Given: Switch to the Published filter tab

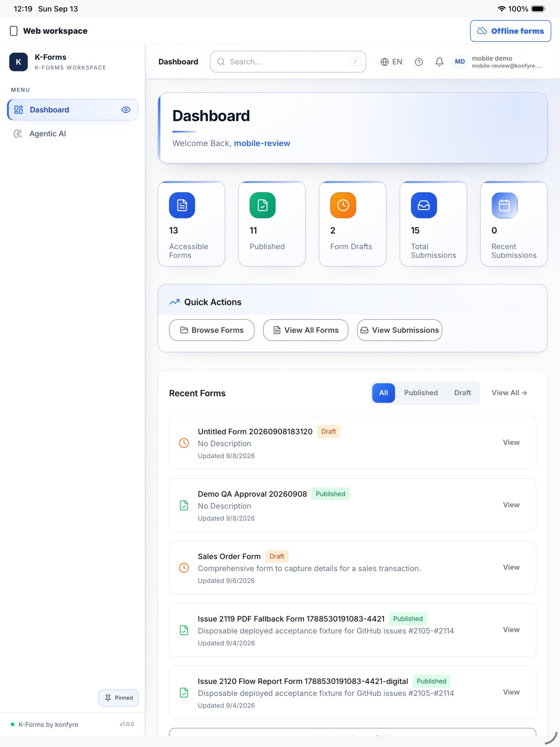Looking at the screenshot, I should [x=421, y=393].
